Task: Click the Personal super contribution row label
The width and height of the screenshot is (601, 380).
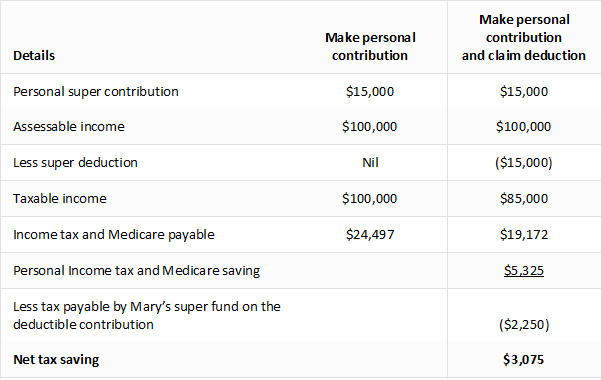Action: point(96,92)
